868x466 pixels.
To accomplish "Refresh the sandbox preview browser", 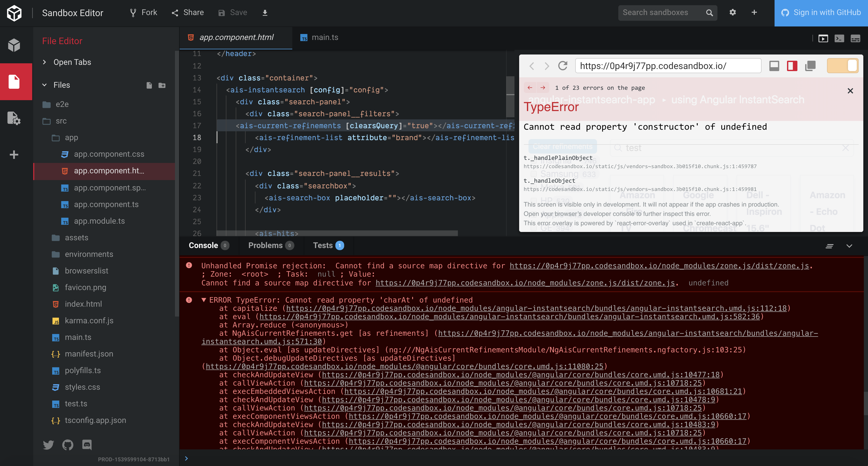I will (x=562, y=66).
